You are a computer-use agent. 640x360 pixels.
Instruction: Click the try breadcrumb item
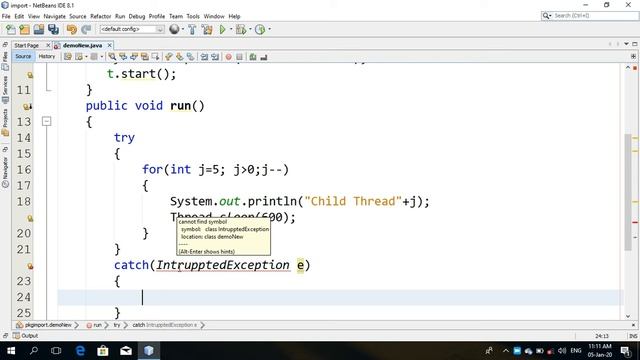click(117, 325)
